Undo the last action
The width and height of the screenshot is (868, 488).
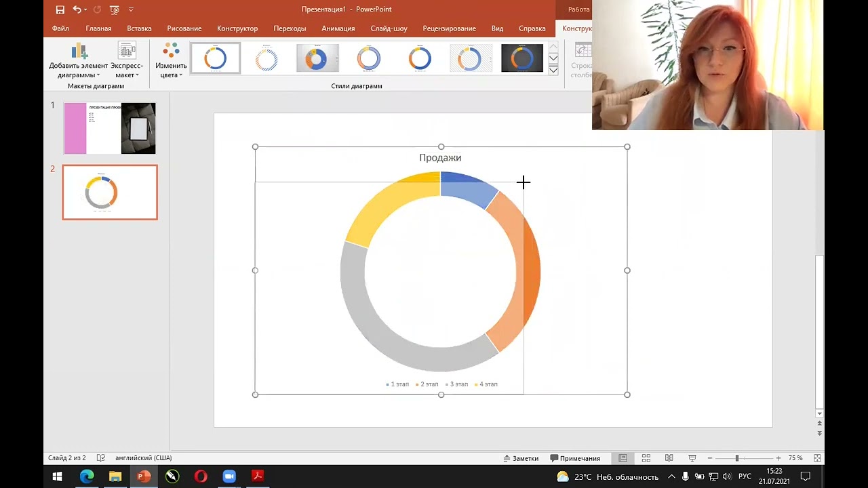click(76, 9)
